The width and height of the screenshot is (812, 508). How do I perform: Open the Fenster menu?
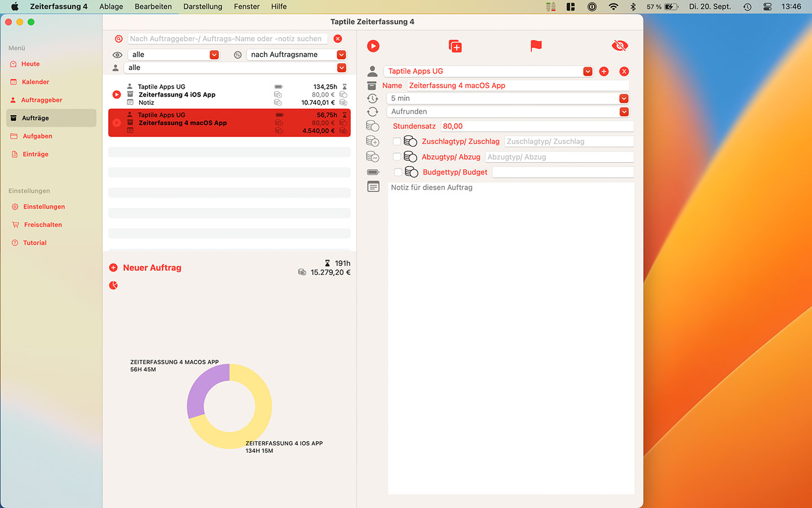coord(247,7)
